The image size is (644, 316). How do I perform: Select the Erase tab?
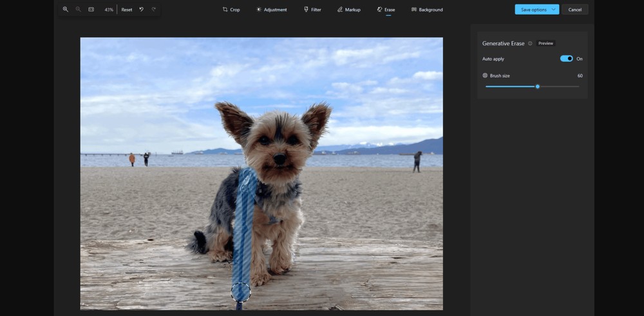point(386,10)
